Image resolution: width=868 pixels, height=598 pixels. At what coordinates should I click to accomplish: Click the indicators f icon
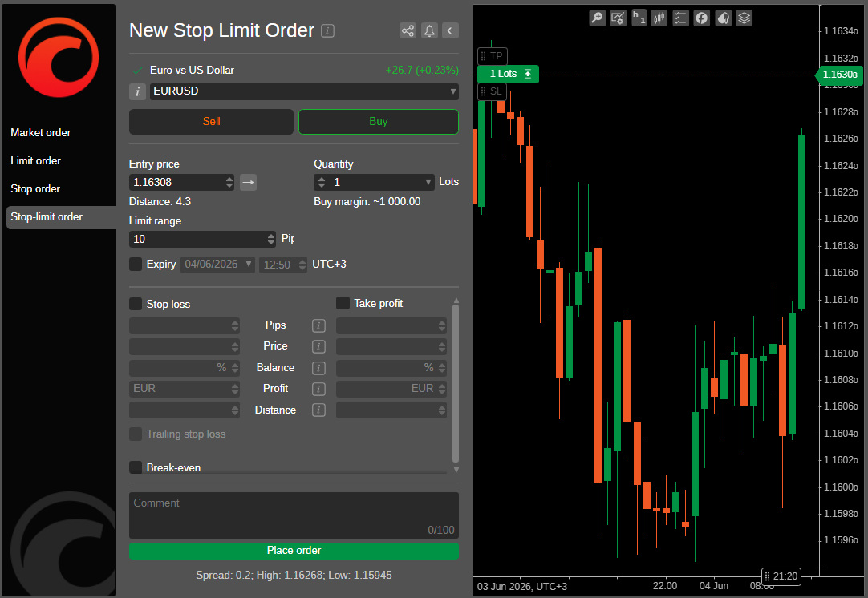(x=701, y=18)
